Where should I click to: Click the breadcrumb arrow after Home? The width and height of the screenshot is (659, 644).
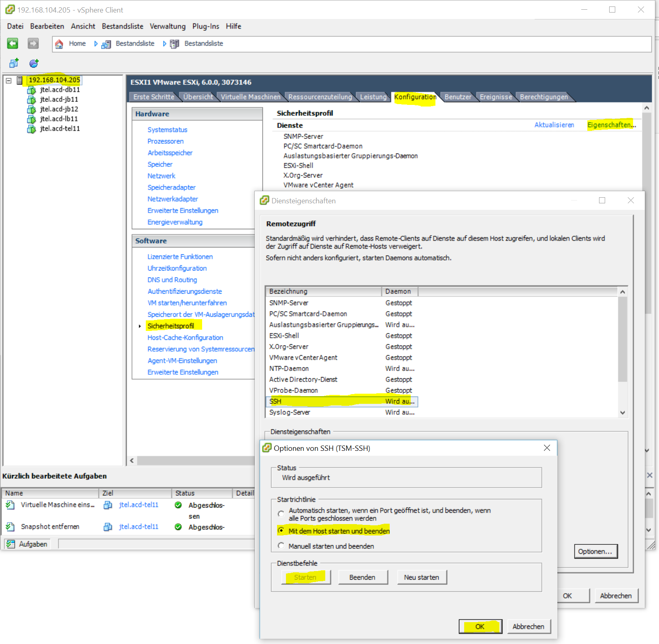coord(96,43)
